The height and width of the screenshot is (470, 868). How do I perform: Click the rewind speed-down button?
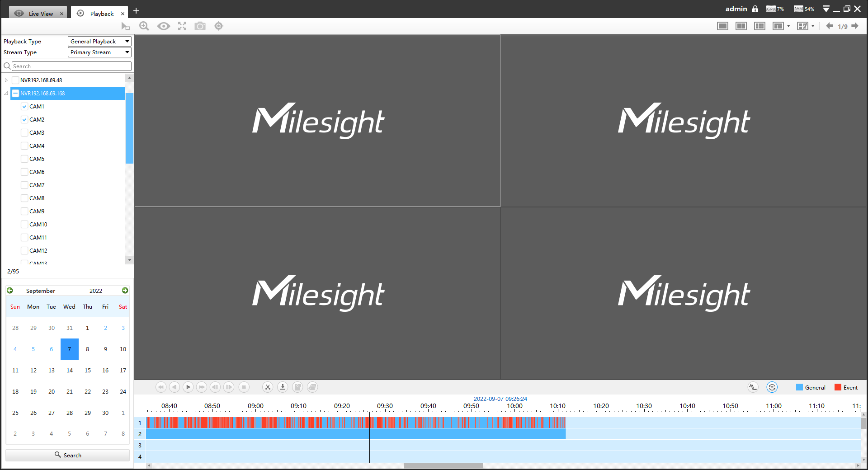160,387
